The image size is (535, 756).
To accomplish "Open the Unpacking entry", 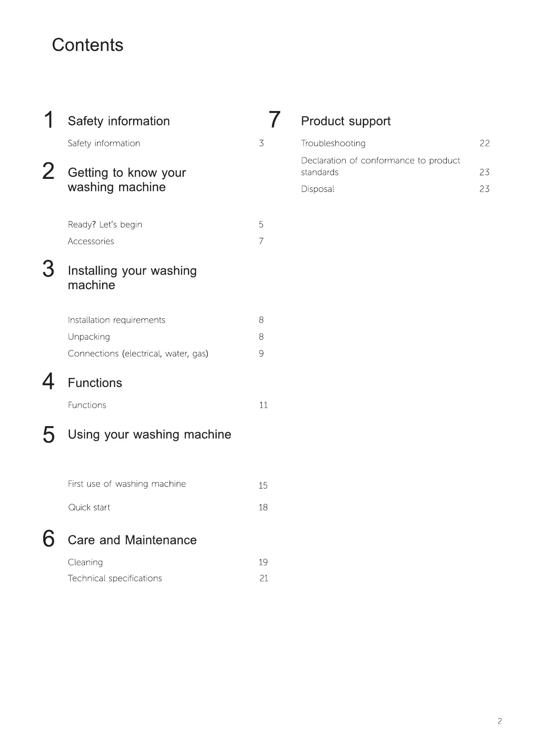I will pos(89,337).
